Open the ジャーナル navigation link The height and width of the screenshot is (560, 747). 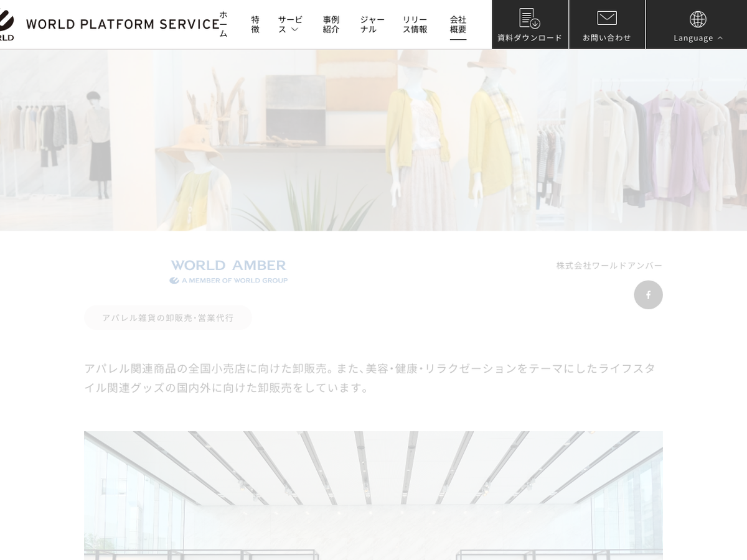click(372, 24)
